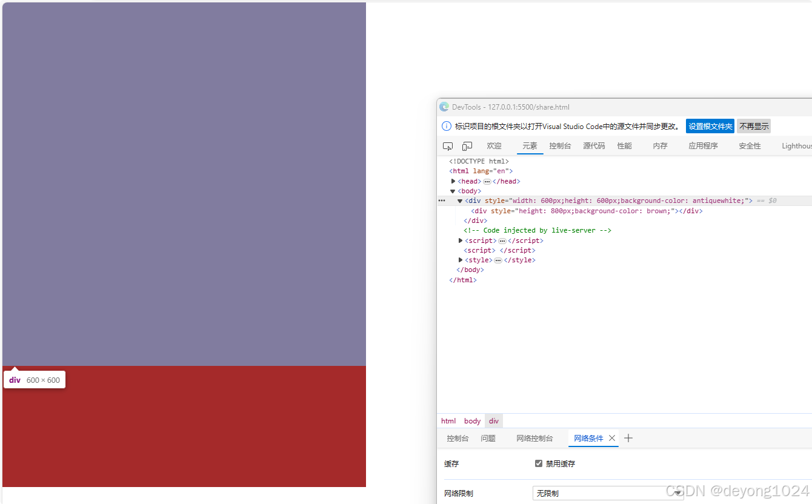The image size is (812, 504).
Task: Switch to the 欢迎 tab
Action: click(x=494, y=146)
